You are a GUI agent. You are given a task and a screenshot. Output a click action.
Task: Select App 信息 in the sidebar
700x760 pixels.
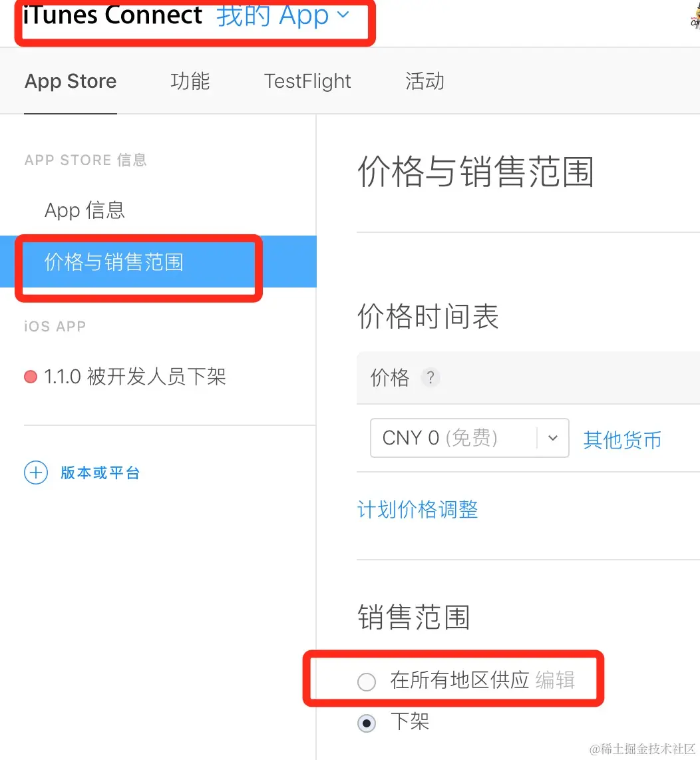point(85,210)
